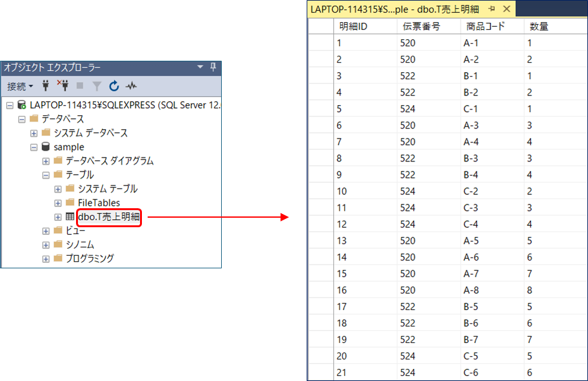
Task: Click the データベース folder icon
Action: pos(34,119)
